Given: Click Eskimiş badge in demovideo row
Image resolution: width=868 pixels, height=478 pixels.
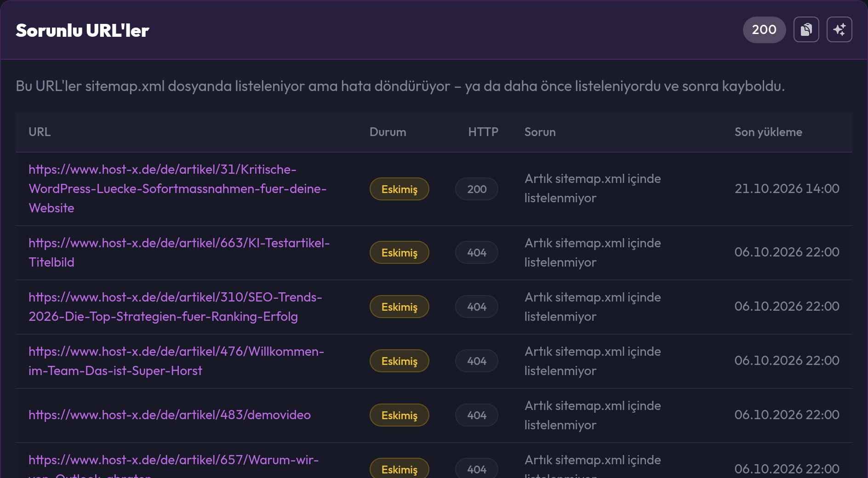Looking at the screenshot, I should 399,415.
